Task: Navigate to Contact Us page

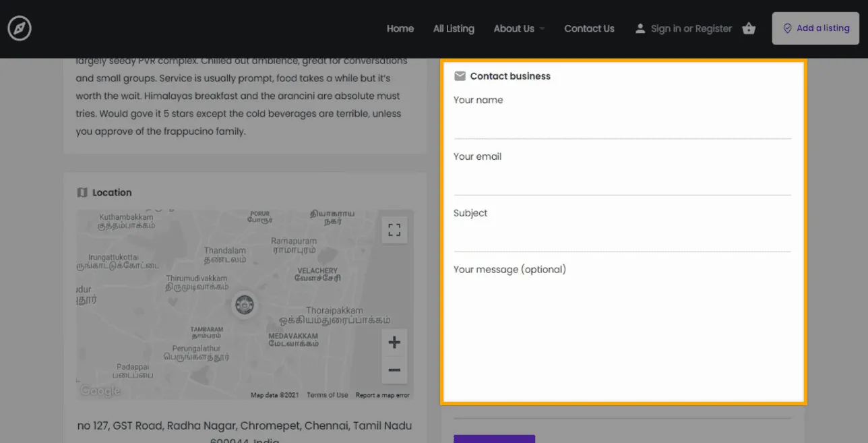Action: tap(589, 28)
